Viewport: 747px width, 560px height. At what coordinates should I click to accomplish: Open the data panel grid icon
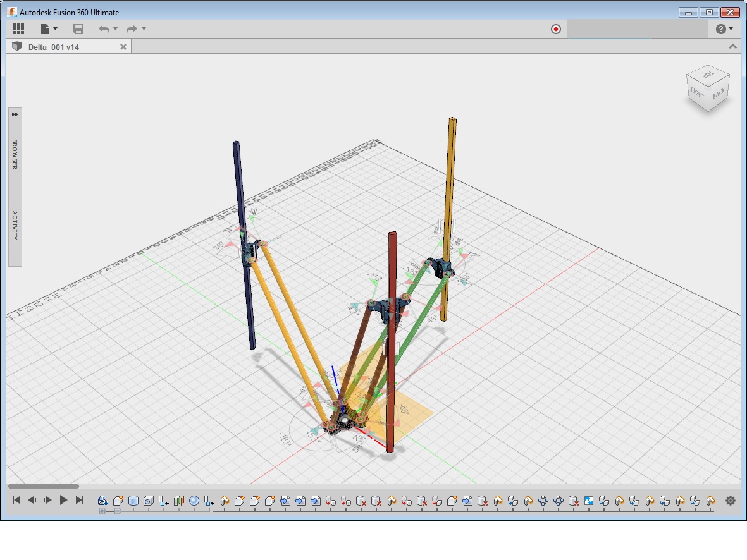point(18,29)
